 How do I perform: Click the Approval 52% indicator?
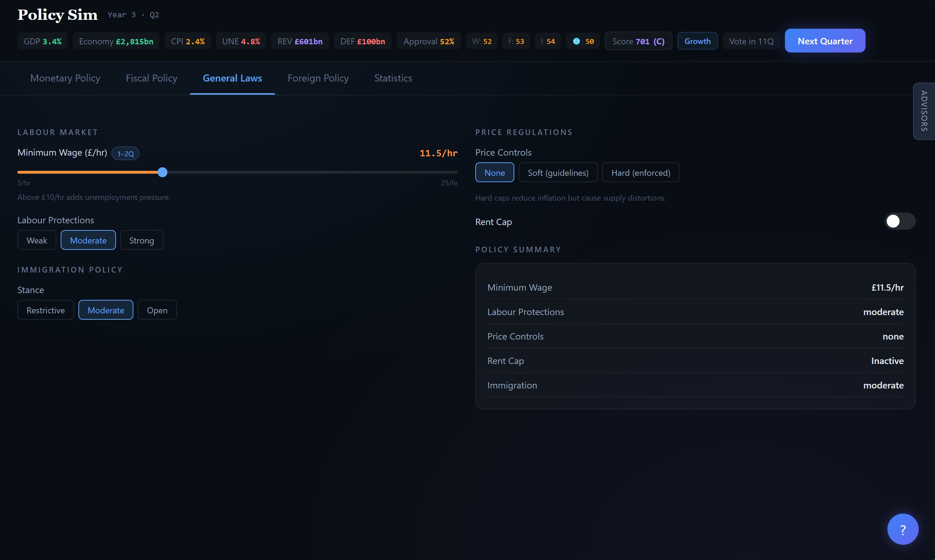pos(428,41)
